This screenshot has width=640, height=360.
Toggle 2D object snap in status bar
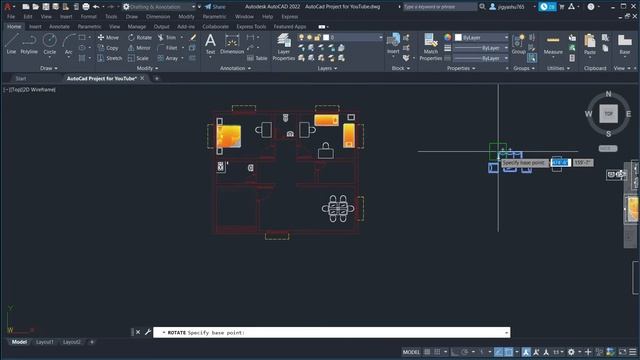[509, 352]
